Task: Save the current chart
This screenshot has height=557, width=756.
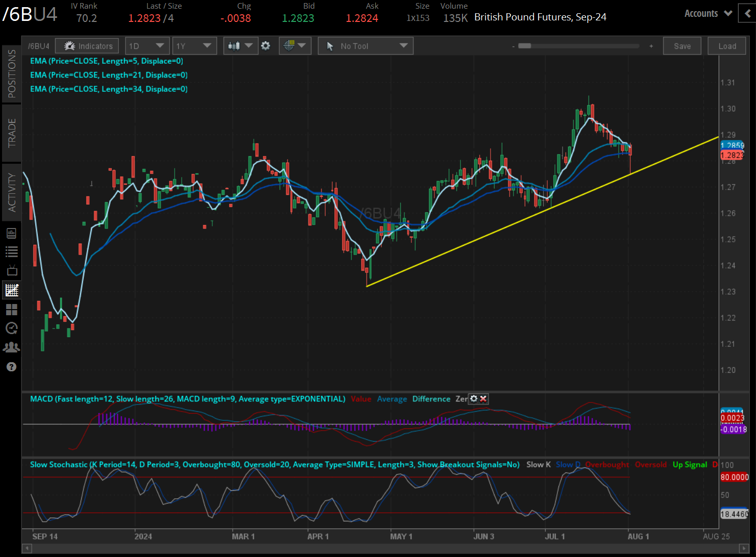Action: click(682, 46)
